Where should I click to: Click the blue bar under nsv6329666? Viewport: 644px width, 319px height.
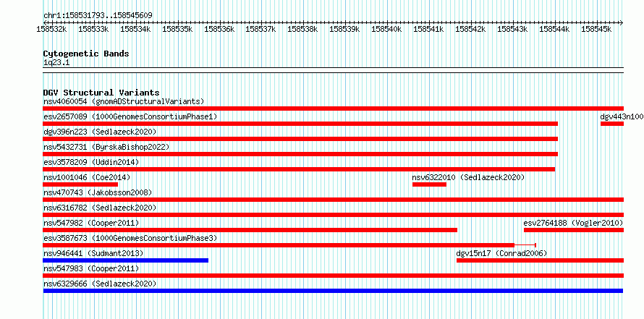point(333,291)
